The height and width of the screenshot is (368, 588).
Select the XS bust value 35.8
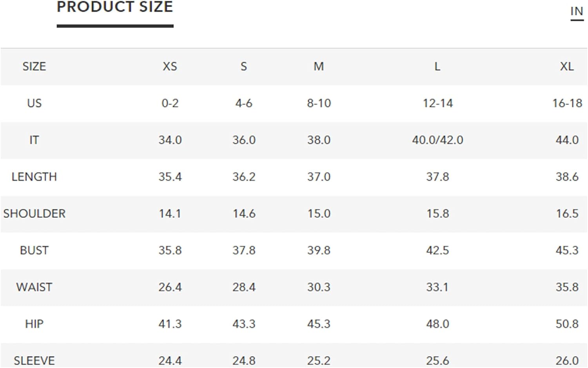[170, 250]
